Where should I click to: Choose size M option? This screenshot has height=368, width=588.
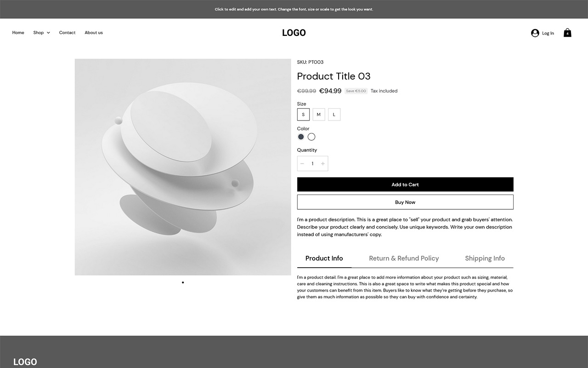coord(319,115)
